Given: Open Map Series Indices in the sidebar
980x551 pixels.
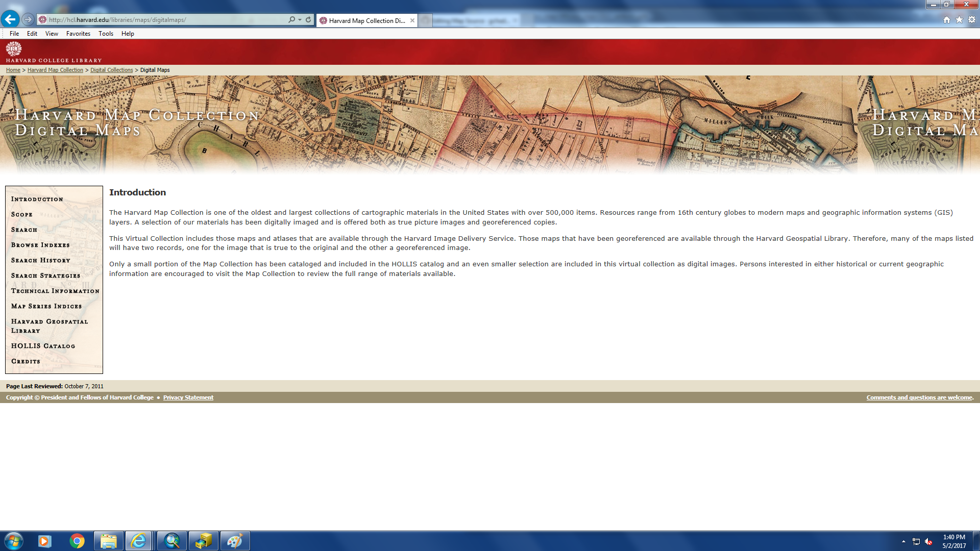Looking at the screenshot, I should [46, 307].
